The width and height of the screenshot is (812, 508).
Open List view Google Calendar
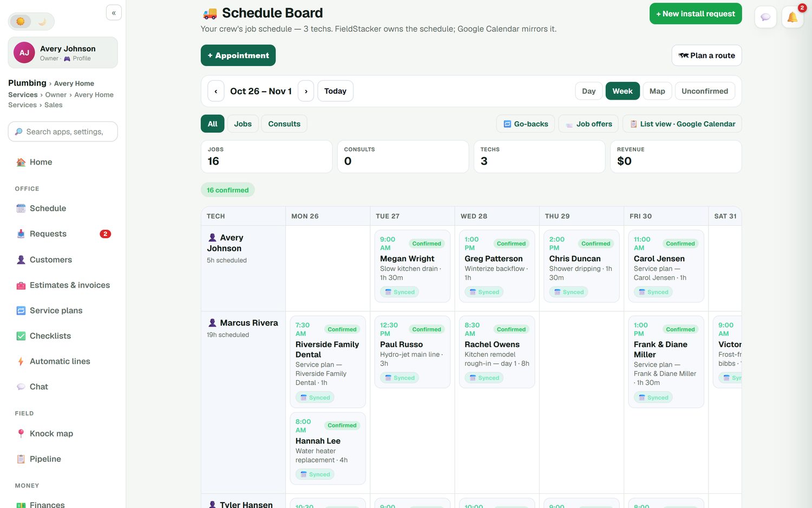point(682,124)
